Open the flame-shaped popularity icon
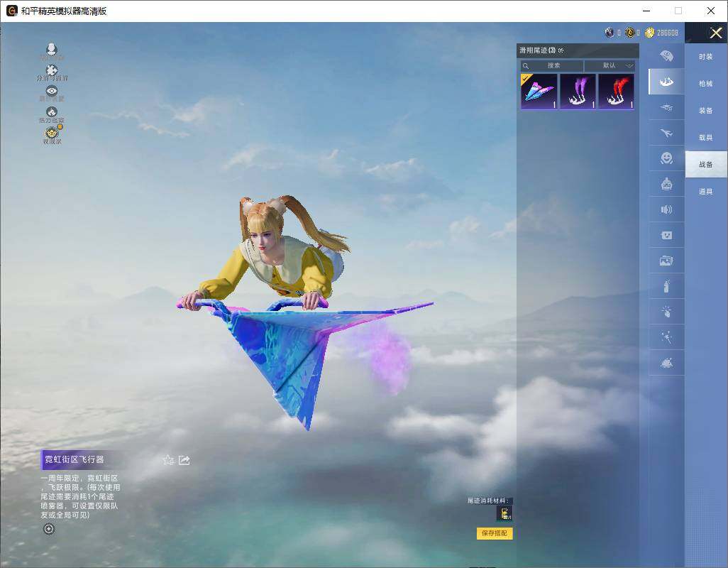The height and width of the screenshot is (568, 728). tap(52, 112)
